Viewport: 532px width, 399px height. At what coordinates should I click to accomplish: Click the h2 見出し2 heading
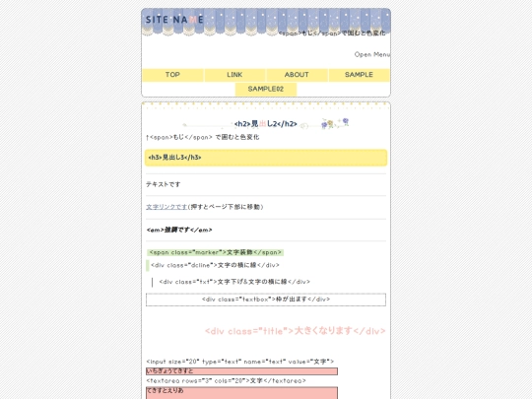click(x=266, y=124)
